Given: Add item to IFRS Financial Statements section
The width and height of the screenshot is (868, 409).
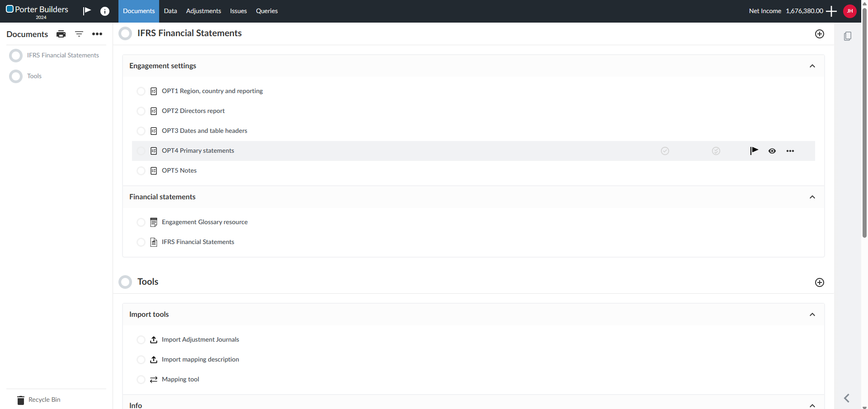Looking at the screenshot, I should point(820,34).
